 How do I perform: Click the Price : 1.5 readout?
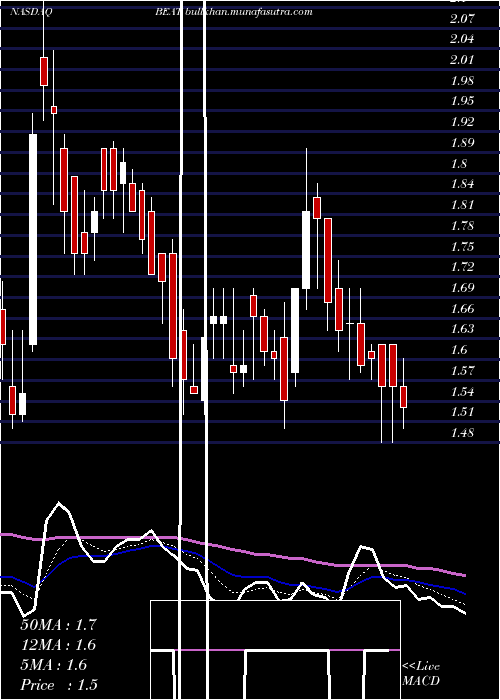pos(59,685)
